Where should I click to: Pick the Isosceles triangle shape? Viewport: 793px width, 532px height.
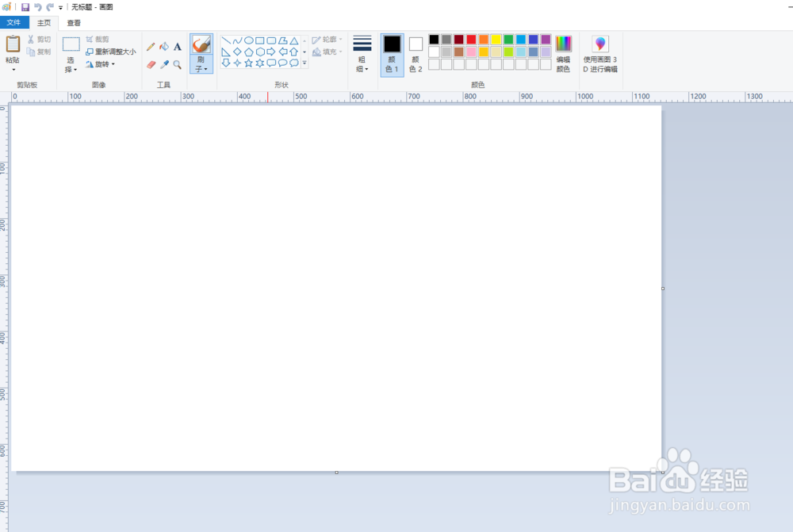click(x=294, y=40)
